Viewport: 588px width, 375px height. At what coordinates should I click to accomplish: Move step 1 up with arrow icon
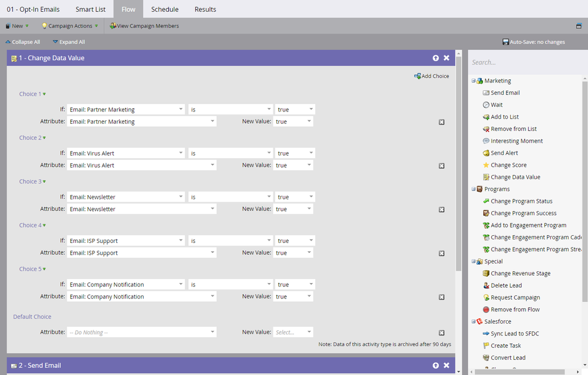(x=435, y=58)
